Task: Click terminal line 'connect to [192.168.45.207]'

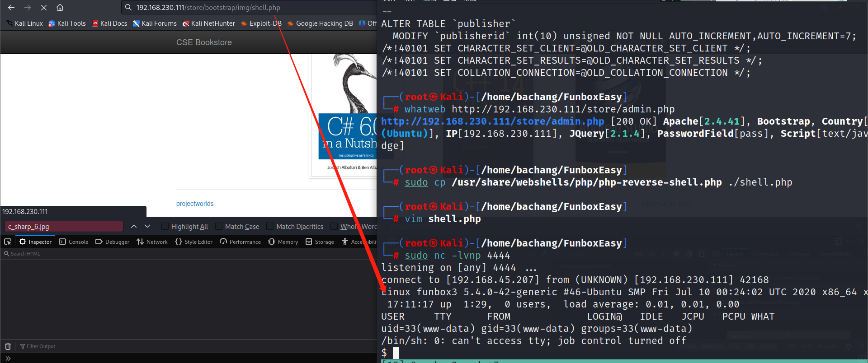Action: (575, 280)
